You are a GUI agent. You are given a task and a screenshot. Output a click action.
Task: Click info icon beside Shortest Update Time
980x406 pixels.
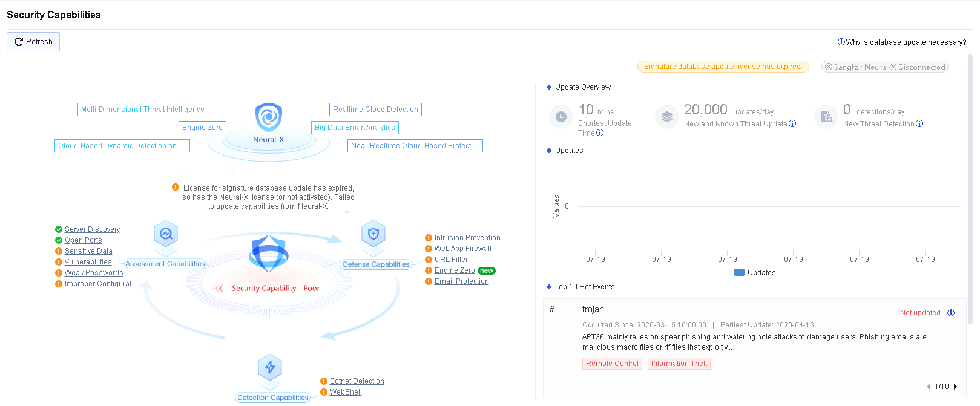[x=600, y=133]
